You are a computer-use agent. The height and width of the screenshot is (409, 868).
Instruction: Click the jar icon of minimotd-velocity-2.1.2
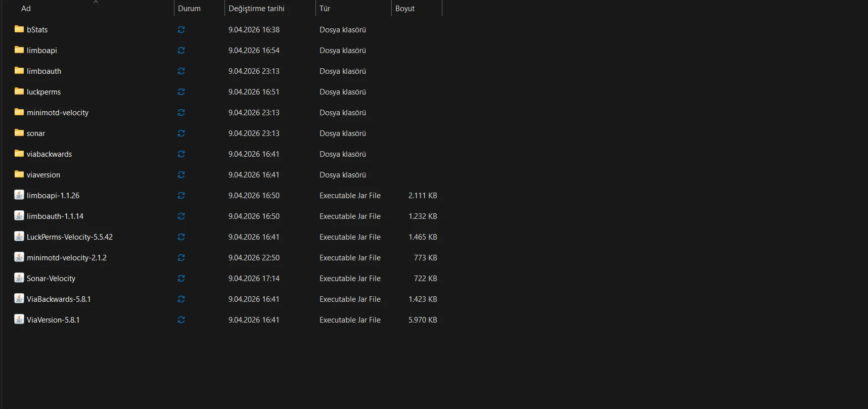(19, 257)
